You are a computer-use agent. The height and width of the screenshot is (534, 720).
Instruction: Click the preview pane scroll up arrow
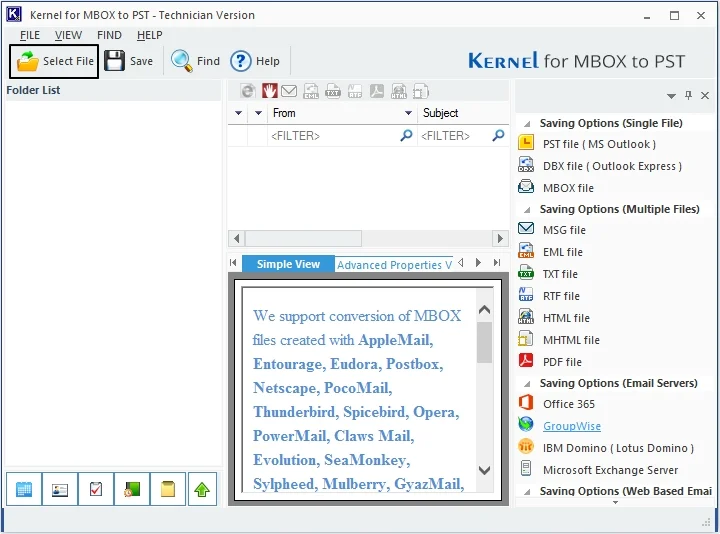pyautogui.click(x=484, y=310)
